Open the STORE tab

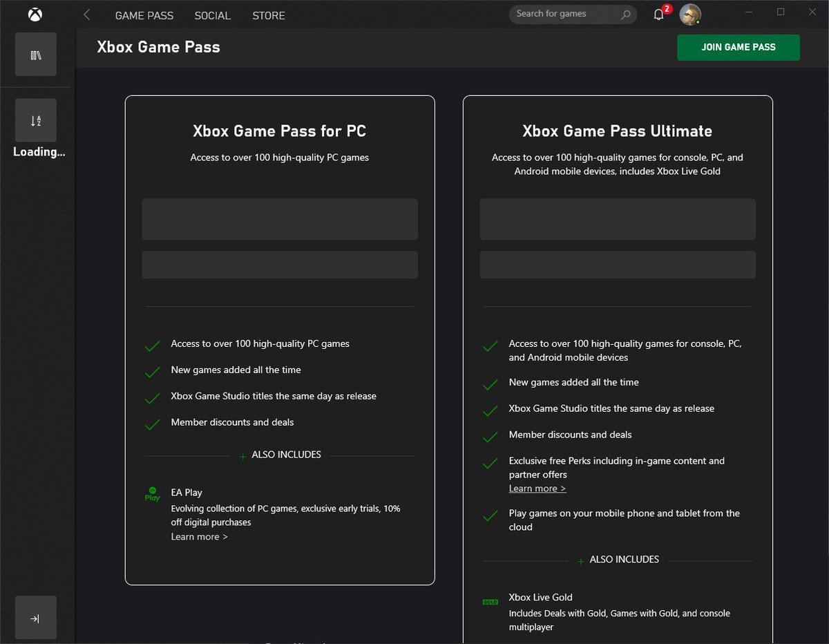[269, 15]
